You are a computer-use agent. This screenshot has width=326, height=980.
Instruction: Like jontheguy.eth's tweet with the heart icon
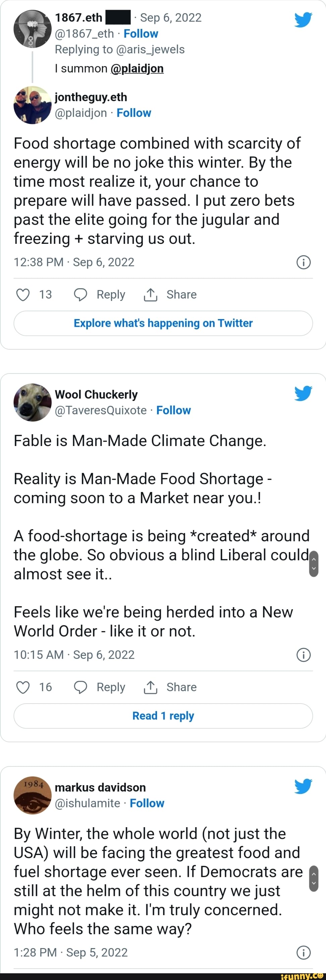point(22,294)
